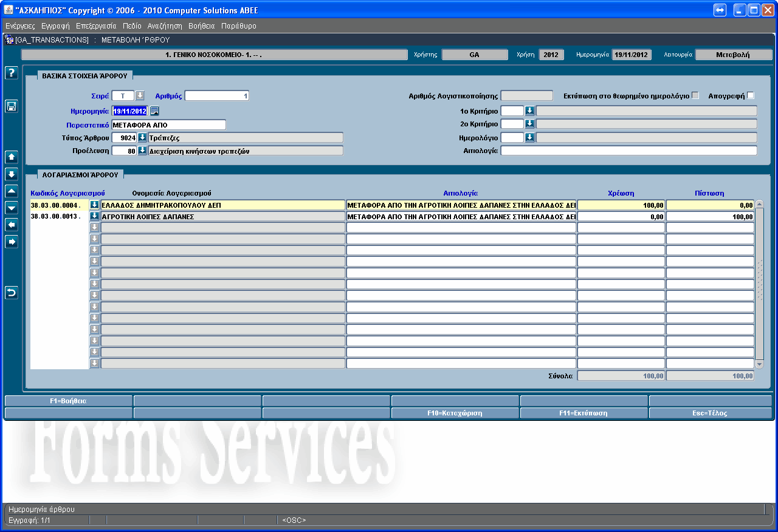Click the undo return arrow icon

click(x=11, y=293)
